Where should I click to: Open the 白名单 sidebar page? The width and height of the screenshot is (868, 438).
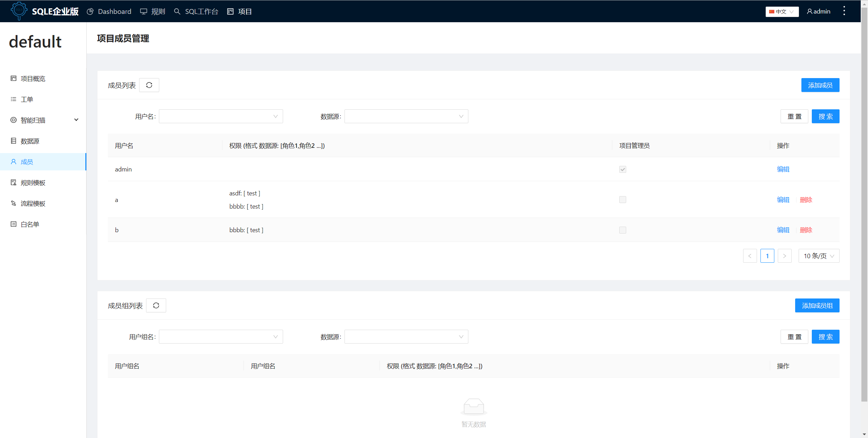[x=30, y=224]
